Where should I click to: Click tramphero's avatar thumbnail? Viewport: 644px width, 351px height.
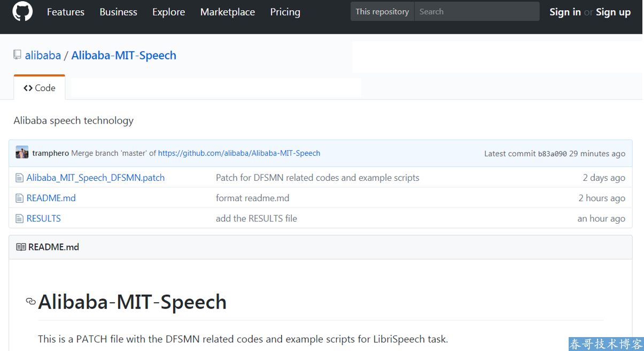[x=22, y=152]
